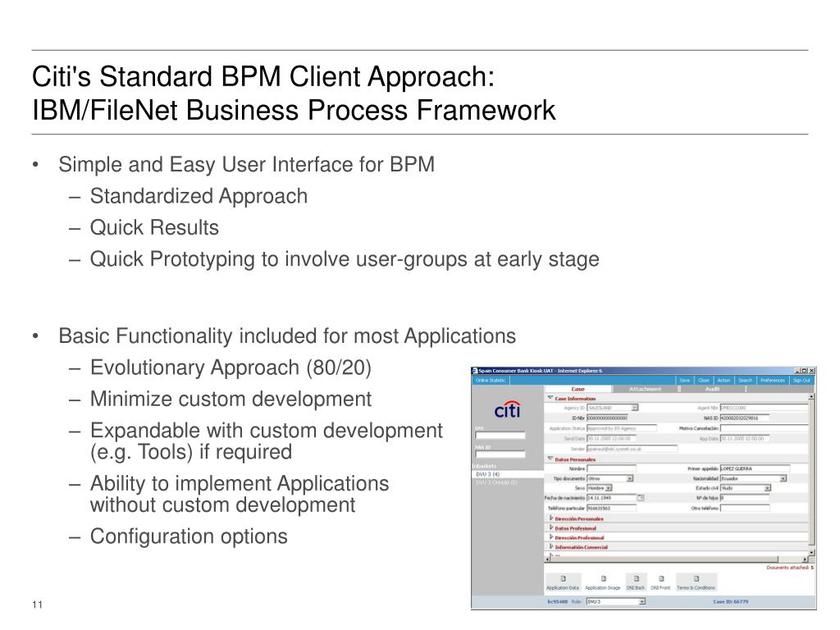Click the Internet Explorer title bar icon

point(475,371)
